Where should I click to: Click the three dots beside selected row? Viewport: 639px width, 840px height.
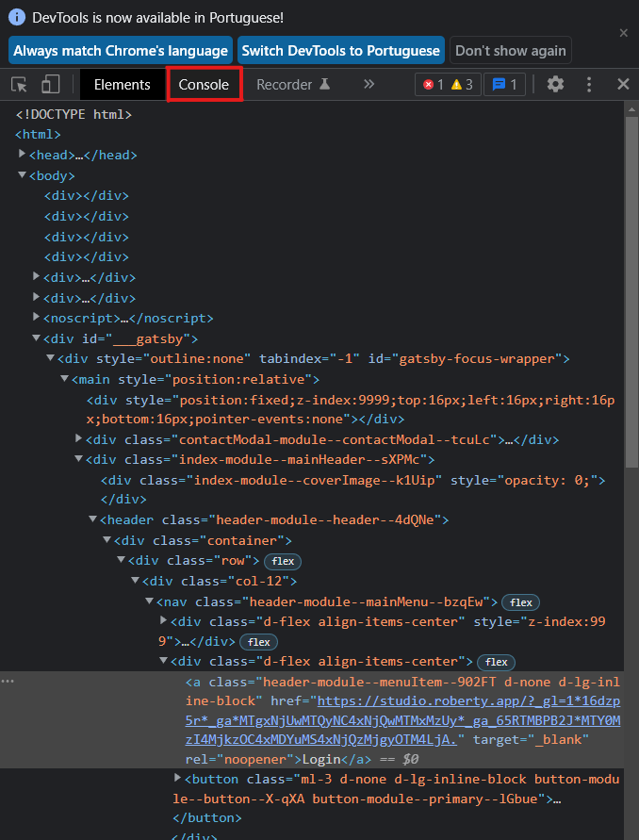[x=8, y=681]
